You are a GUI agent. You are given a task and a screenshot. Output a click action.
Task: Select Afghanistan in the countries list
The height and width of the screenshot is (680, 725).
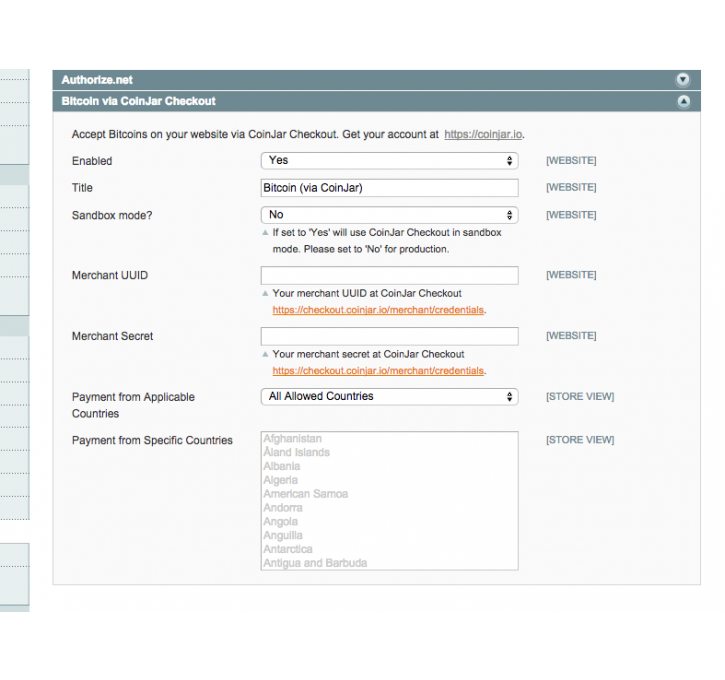tap(389, 439)
